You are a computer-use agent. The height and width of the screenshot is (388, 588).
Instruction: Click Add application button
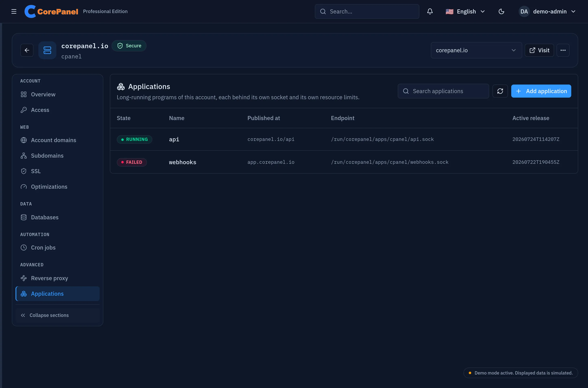click(541, 91)
